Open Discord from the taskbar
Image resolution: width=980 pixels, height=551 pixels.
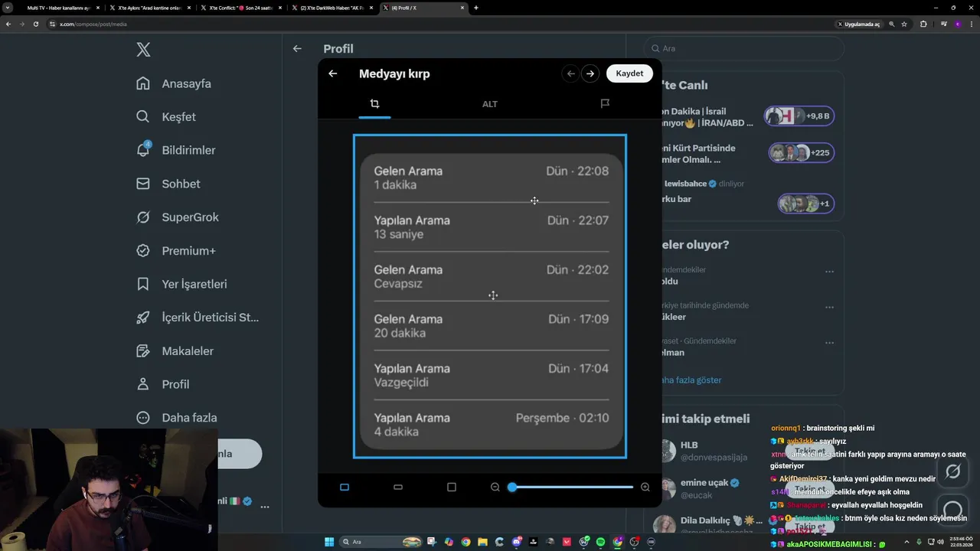(517, 542)
